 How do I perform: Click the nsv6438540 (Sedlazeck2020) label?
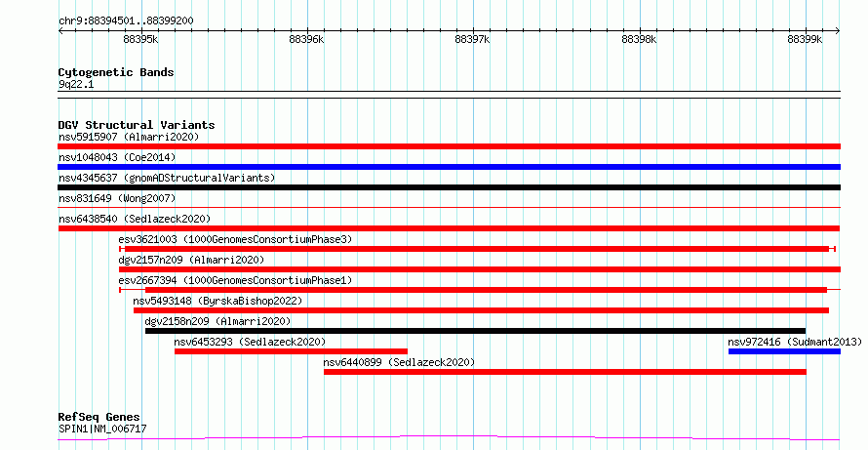(x=135, y=219)
